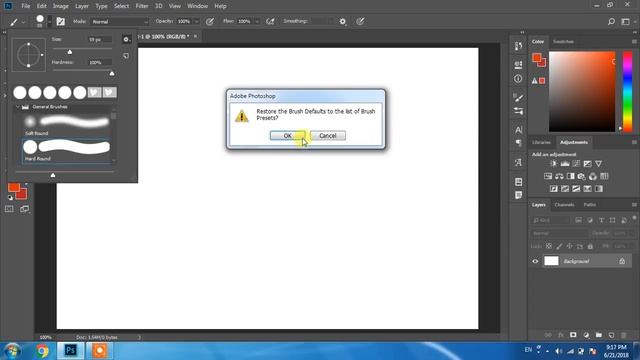This screenshot has height=360, width=640.
Task: Open the Window menu
Action: [198, 6]
